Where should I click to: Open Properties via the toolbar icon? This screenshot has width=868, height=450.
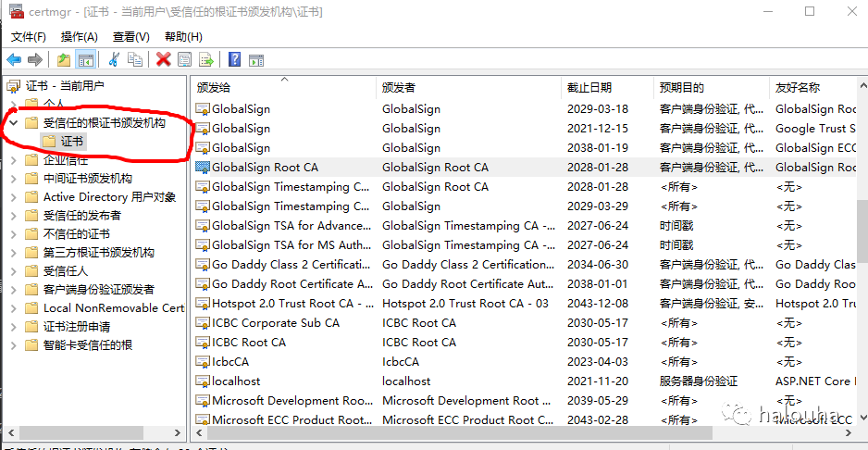pos(184,59)
